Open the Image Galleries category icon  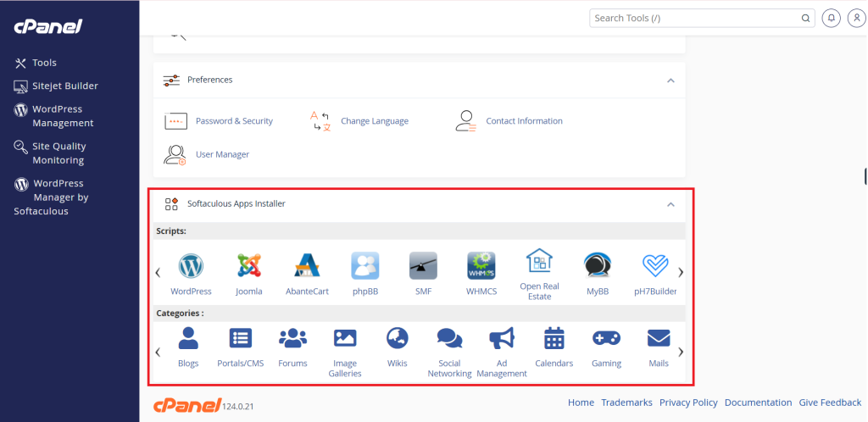tap(345, 338)
